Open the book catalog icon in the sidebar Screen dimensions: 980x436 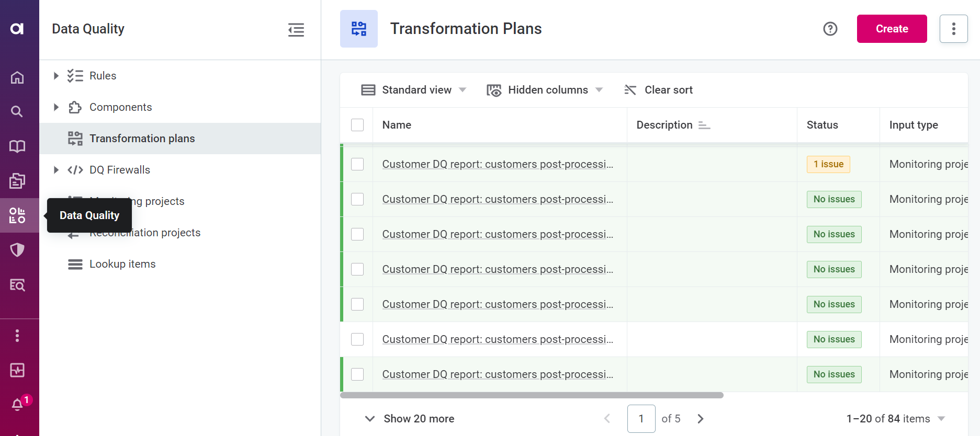(x=17, y=146)
